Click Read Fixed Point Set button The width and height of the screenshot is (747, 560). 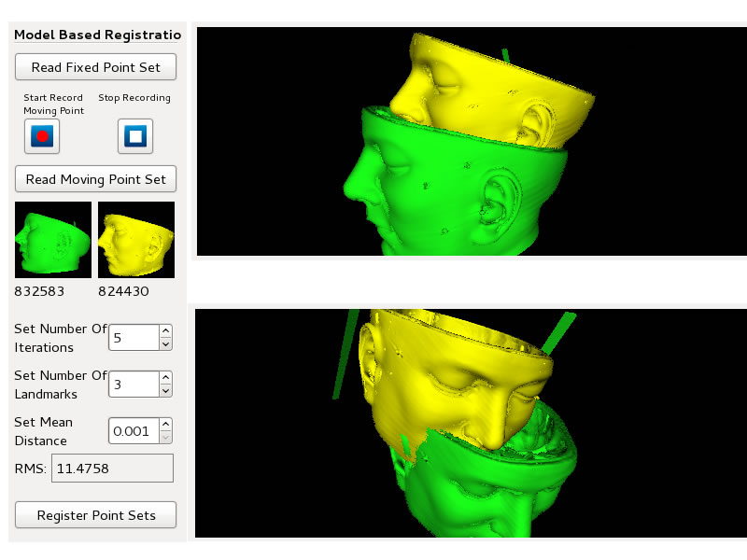point(96,67)
